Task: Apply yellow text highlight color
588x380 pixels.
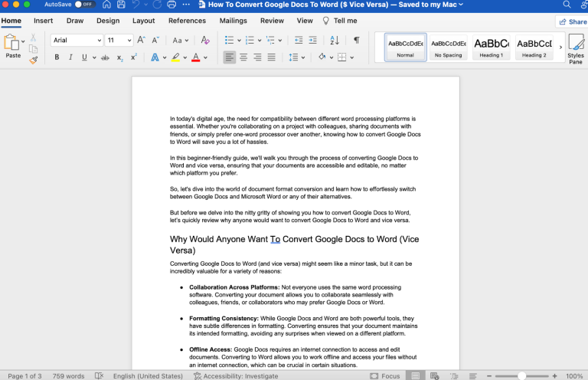Action: 175,57
